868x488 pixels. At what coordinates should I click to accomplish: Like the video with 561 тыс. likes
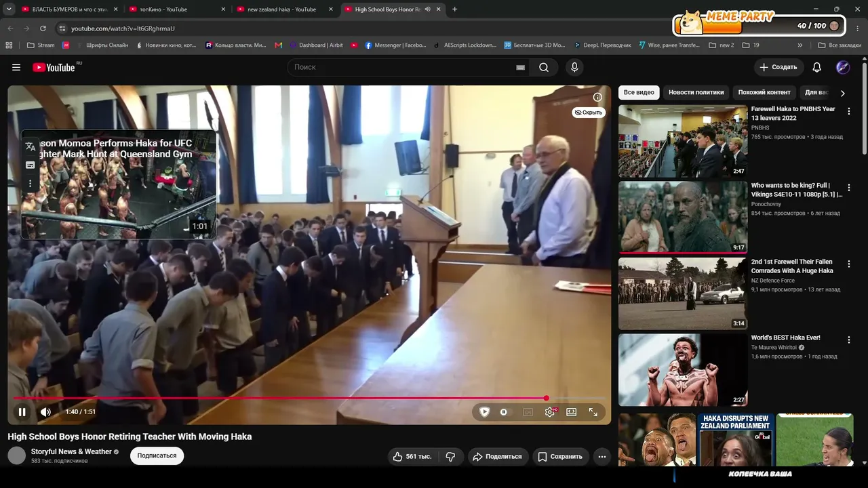412,457
